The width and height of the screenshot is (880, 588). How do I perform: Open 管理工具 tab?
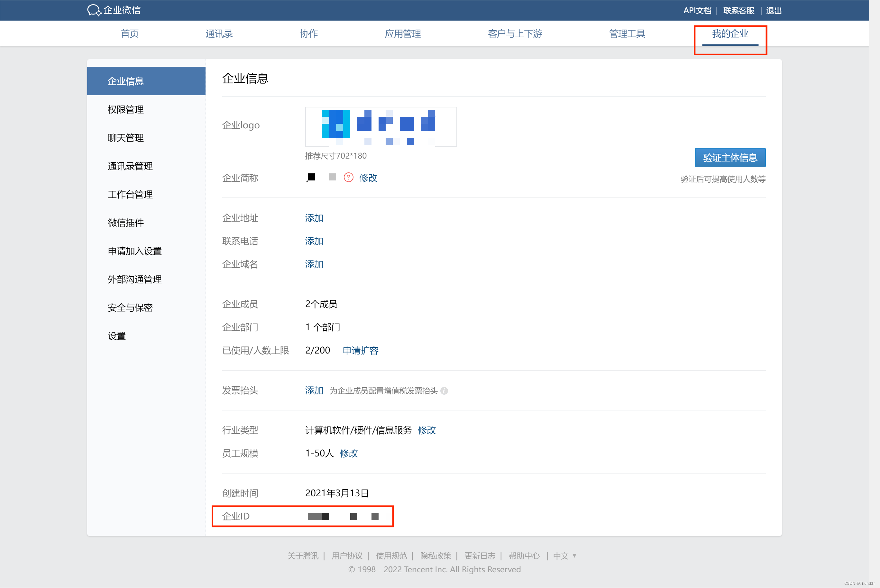tap(627, 34)
